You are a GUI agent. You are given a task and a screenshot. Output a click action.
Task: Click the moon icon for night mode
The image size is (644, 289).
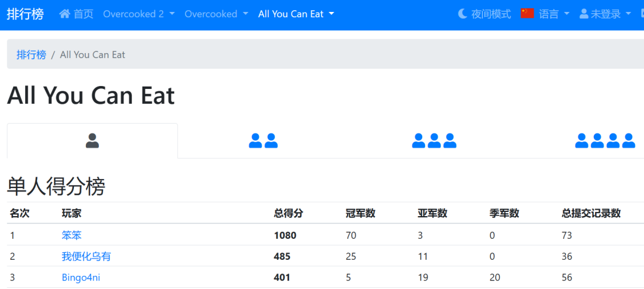(463, 14)
